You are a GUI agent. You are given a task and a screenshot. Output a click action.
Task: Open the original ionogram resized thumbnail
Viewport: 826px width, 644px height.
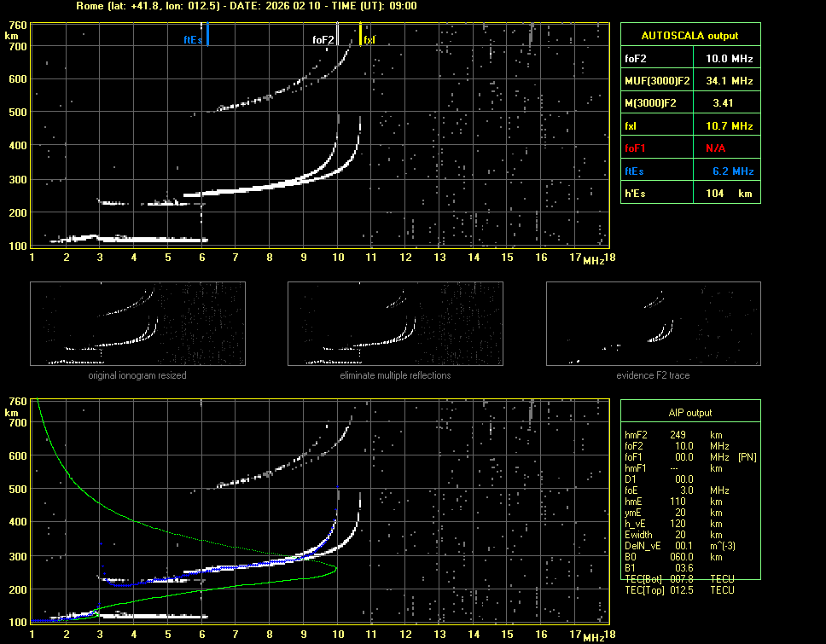(x=137, y=324)
